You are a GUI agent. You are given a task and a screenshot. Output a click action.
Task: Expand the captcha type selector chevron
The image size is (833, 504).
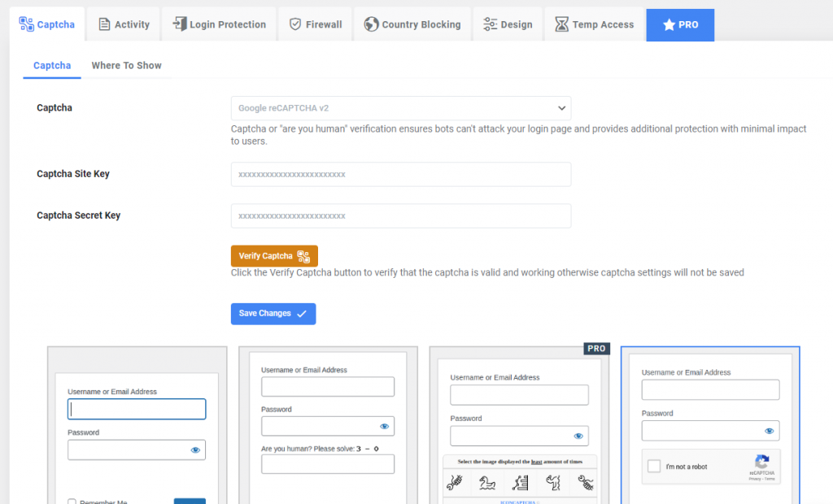[561, 107]
